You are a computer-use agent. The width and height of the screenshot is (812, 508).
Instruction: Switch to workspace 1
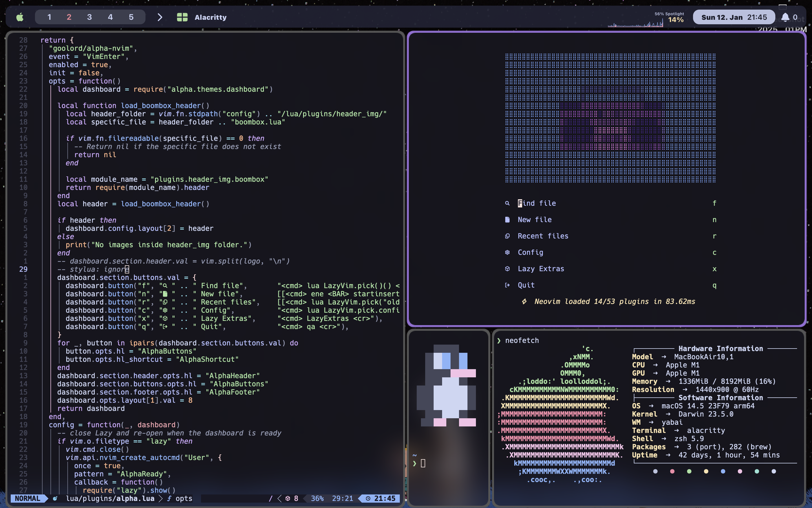49,17
